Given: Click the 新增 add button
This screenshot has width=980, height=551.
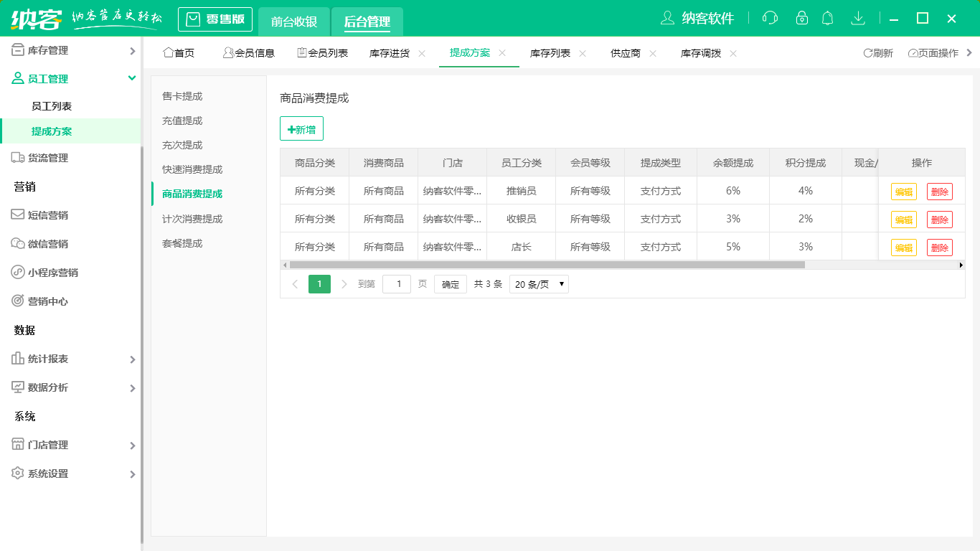Looking at the screenshot, I should point(301,128).
